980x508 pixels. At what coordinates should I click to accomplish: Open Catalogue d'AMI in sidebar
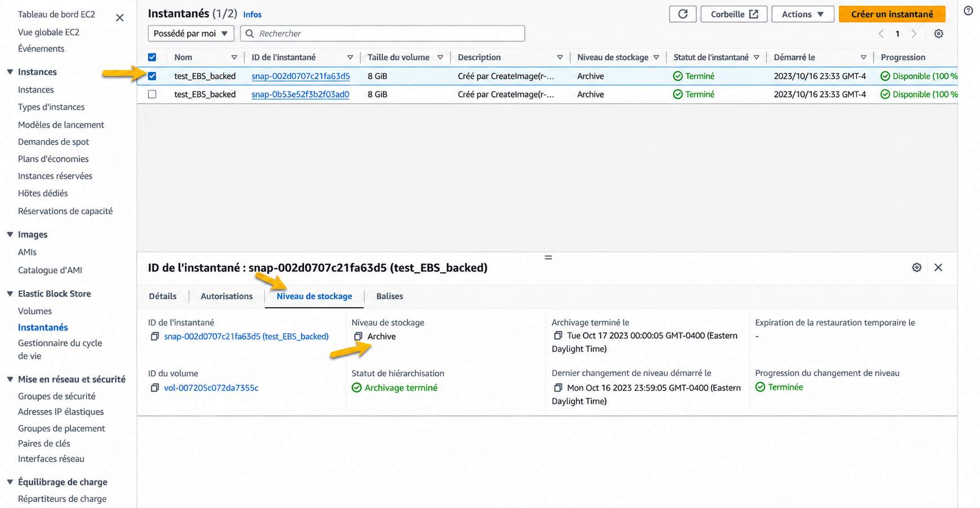click(x=50, y=270)
